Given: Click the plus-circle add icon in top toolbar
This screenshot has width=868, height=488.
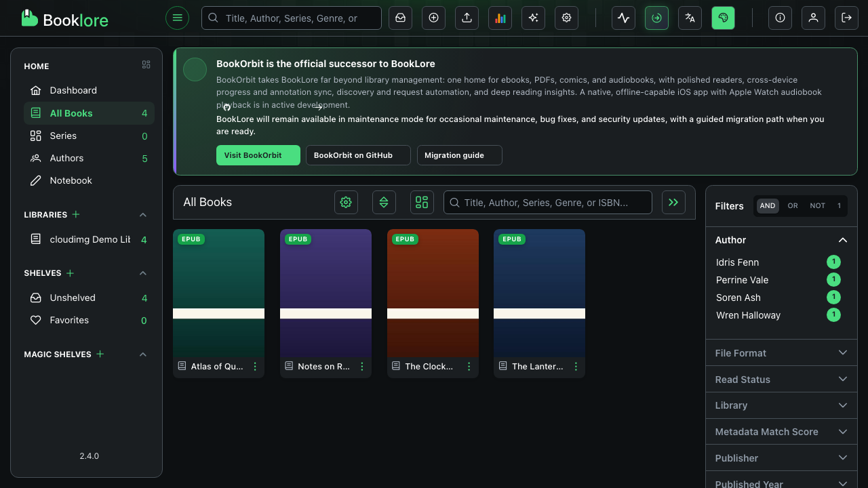Looking at the screenshot, I should tap(434, 18).
